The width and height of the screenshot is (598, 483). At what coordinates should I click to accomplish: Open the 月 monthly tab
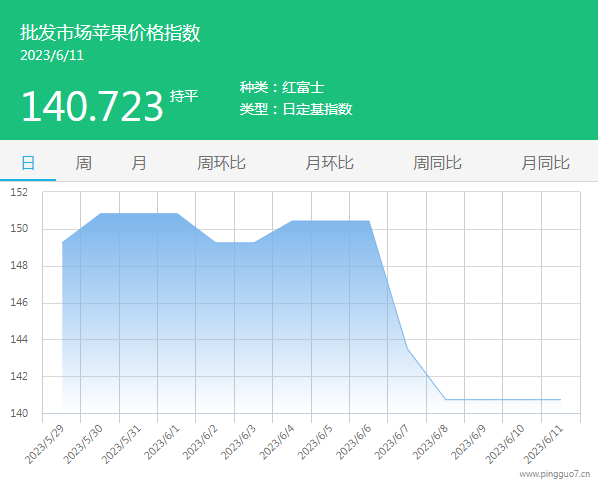[139, 163]
